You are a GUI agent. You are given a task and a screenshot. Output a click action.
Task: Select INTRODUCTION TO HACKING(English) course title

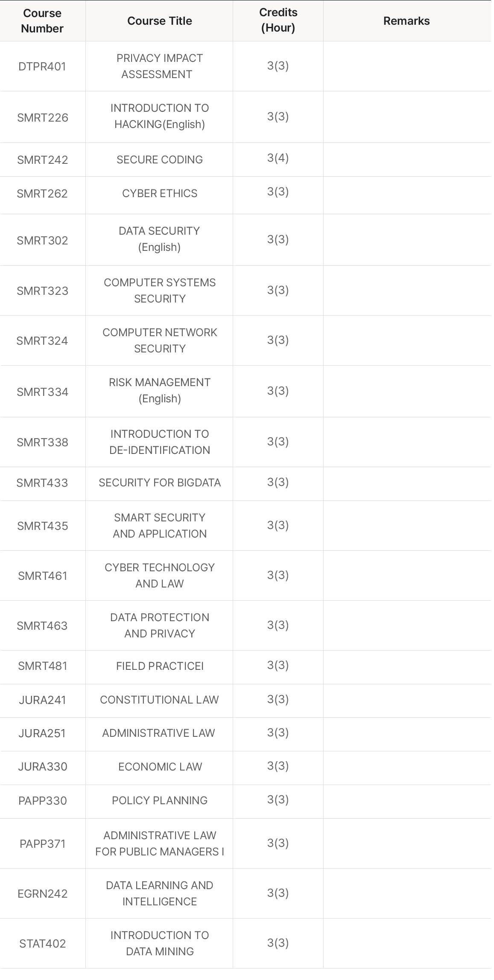pos(159,116)
